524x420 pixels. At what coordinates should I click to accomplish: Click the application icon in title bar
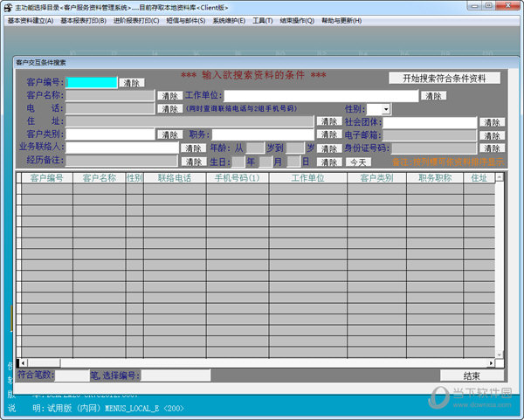pos(9,7)
